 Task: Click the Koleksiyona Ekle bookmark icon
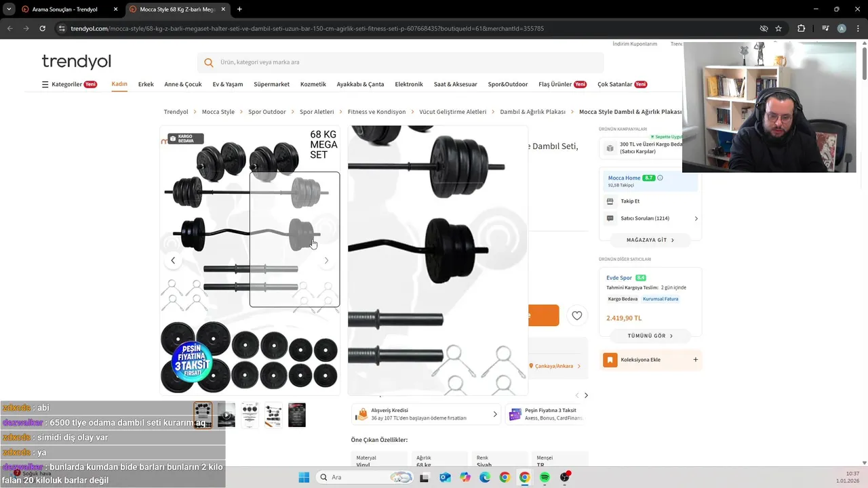pyautogui.click(x=610, y=360)
